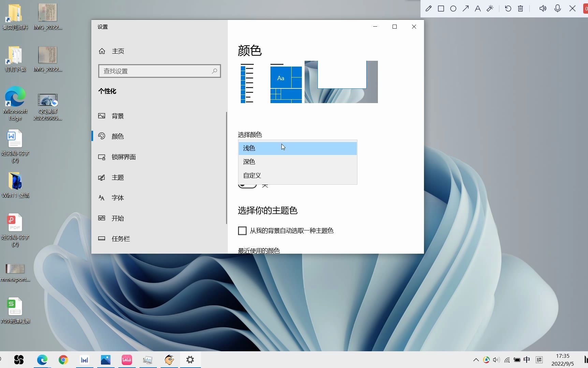
Task: Select the pencil annotation tool
Action: tap(428, 8)
